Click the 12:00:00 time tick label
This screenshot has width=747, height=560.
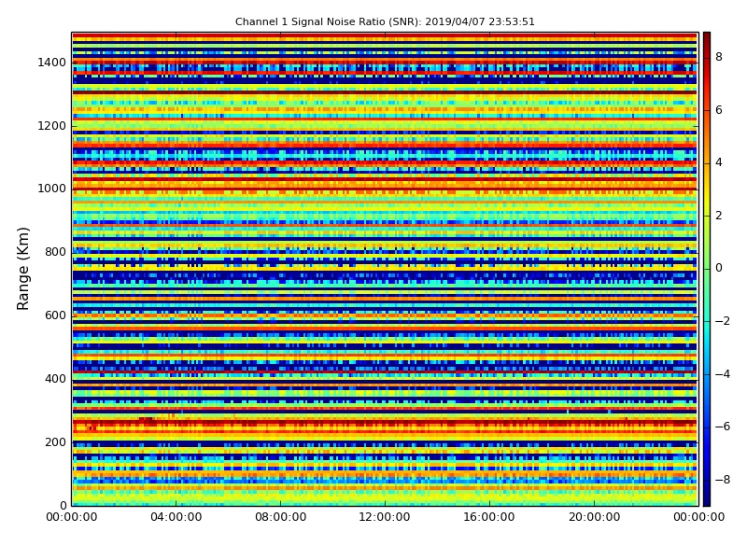(x=385, y=517)
